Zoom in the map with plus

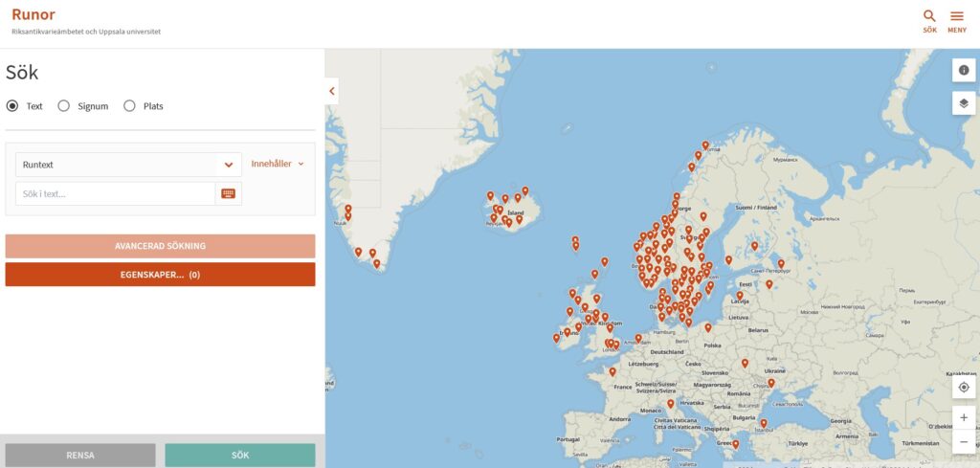coord(964,418)
